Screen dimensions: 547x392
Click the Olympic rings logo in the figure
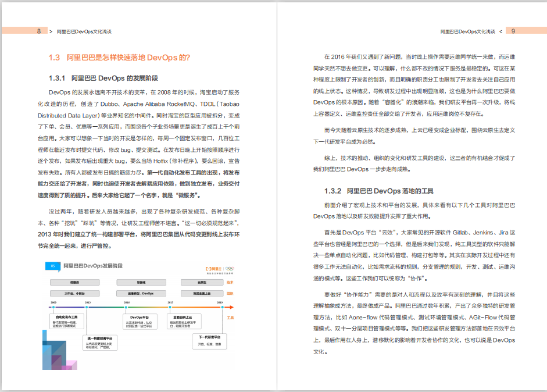(230, 269)
